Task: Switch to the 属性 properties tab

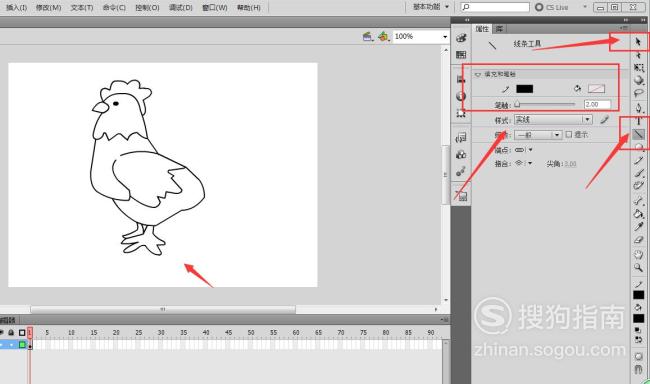Action: [x=482, y=29]
